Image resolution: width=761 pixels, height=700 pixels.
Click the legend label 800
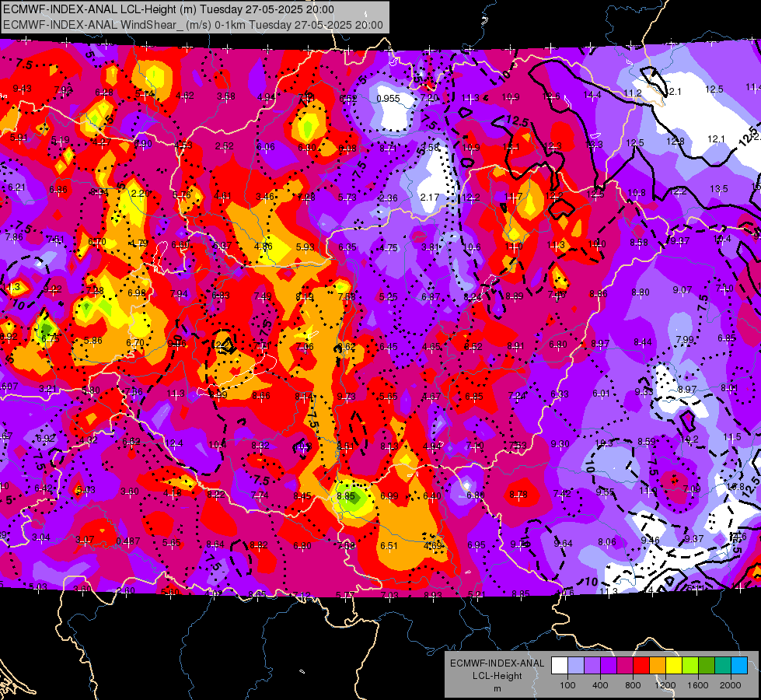(633, 685)
